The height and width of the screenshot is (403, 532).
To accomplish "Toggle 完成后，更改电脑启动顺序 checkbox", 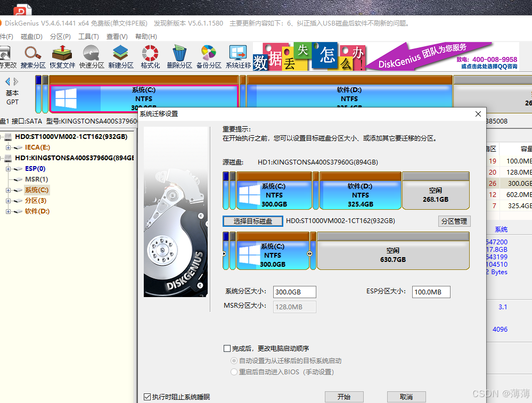I will pyautogui.click(x=227, y=348).
